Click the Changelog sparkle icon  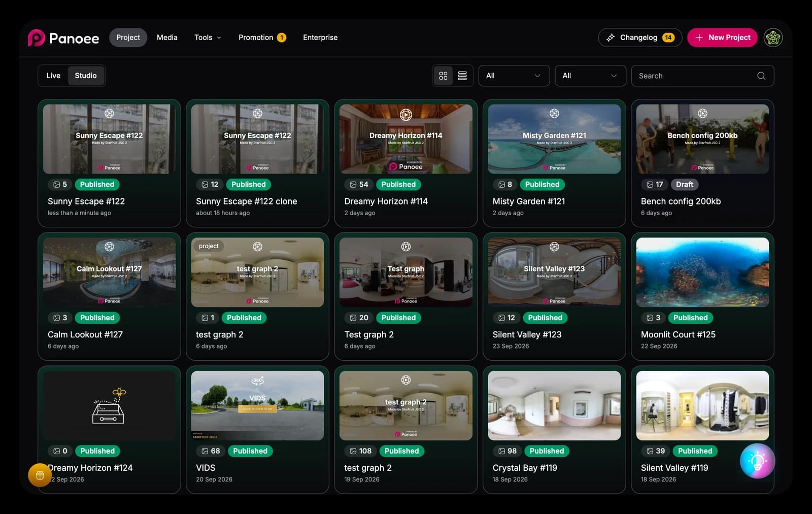tap(611, 38)
